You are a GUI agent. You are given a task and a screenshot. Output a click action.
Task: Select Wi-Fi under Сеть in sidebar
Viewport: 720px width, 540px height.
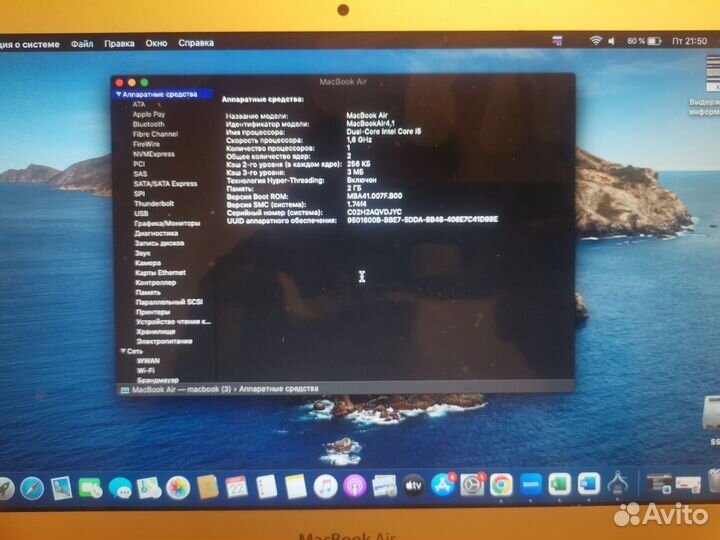coord(146,371)
